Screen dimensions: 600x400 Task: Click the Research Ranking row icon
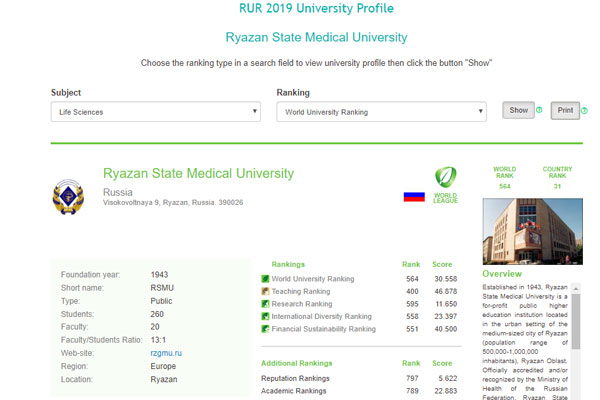(x=265, y=304)
